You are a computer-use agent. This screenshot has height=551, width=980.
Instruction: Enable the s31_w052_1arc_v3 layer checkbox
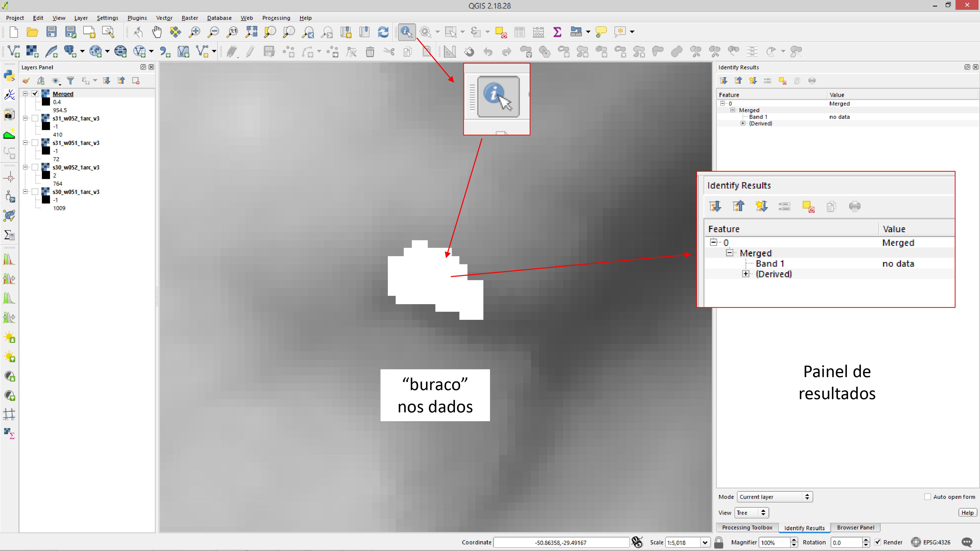coord(35,118)
